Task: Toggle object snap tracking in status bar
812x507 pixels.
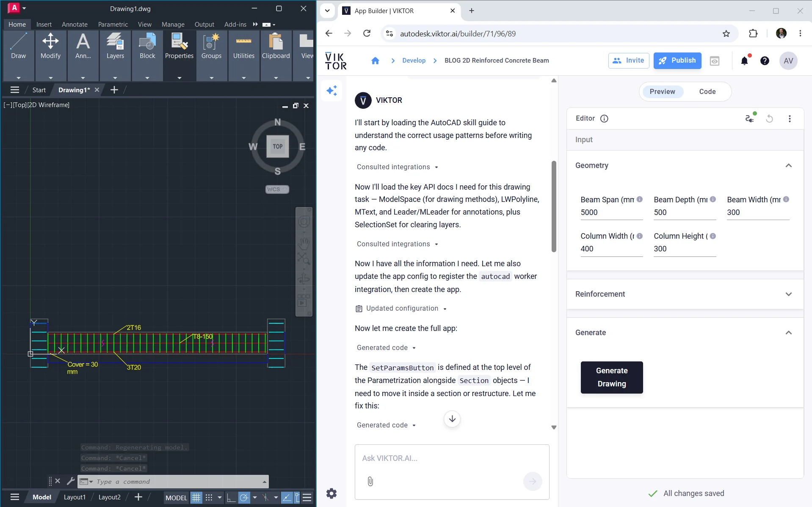Action: [x=287, y=497]
